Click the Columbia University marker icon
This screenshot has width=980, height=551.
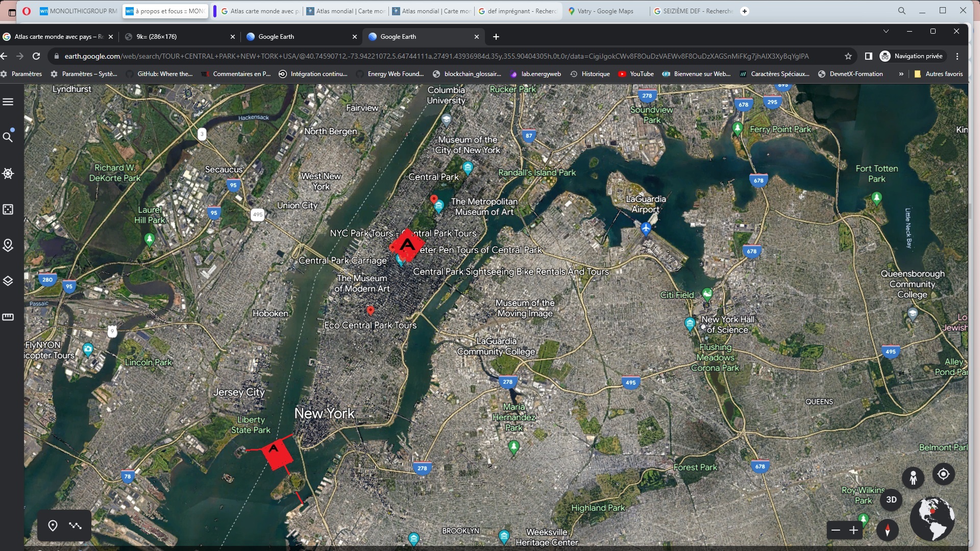click(x=447, y=120)
